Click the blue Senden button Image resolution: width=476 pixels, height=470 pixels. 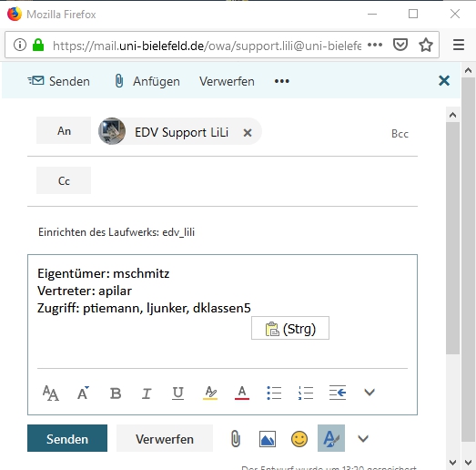point(67,438)
